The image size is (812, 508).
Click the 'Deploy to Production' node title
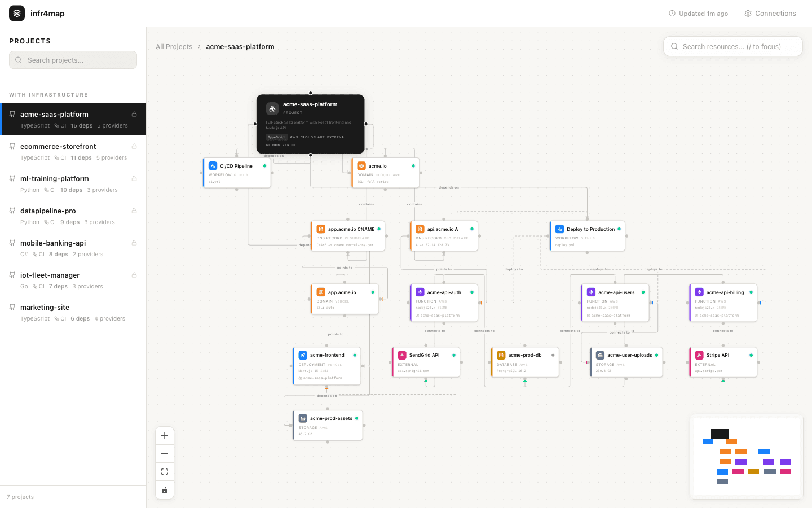(x=591, y=229)
